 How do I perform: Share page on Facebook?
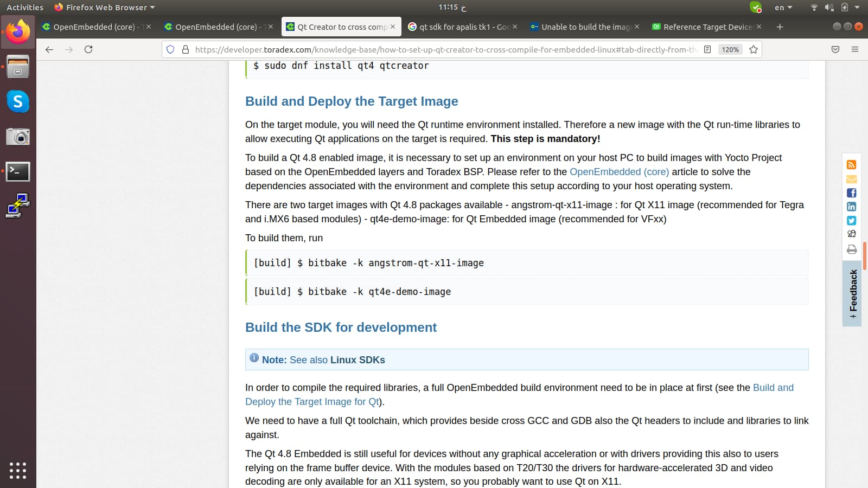[851, 192]
